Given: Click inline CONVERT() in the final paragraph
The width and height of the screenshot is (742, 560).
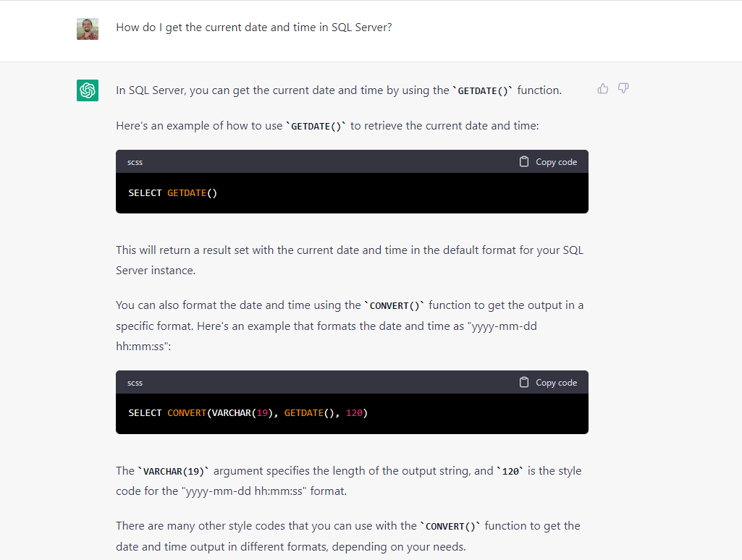Looking at the screenshot, I should coord(452,527).
